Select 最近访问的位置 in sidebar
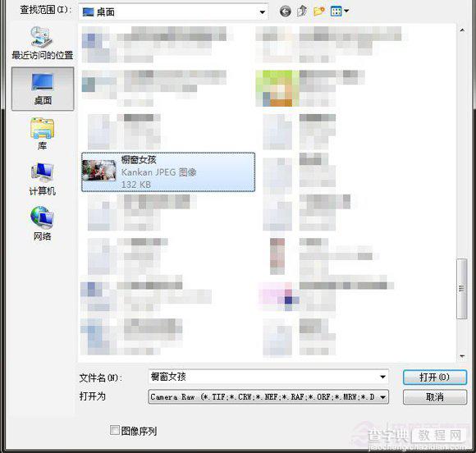The height and width of the screenshot is (453, 476). 43,43
